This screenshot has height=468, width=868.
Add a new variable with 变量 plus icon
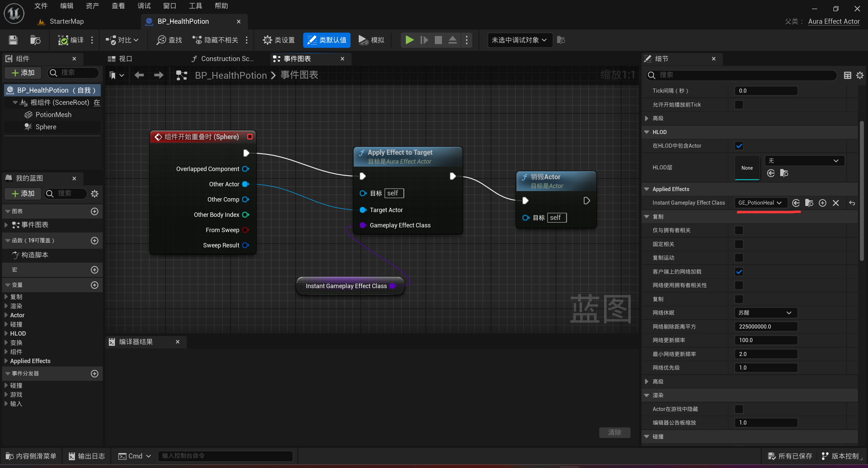[95, 285]
